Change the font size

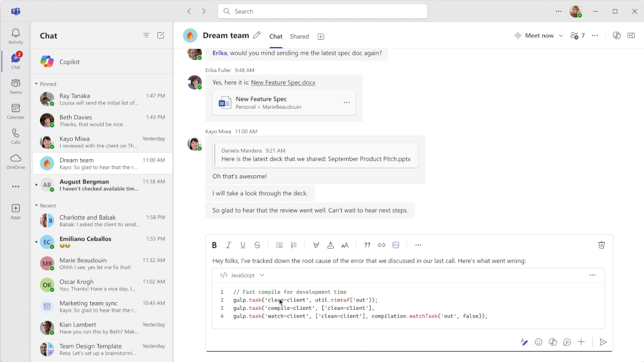tap(345, 245)
